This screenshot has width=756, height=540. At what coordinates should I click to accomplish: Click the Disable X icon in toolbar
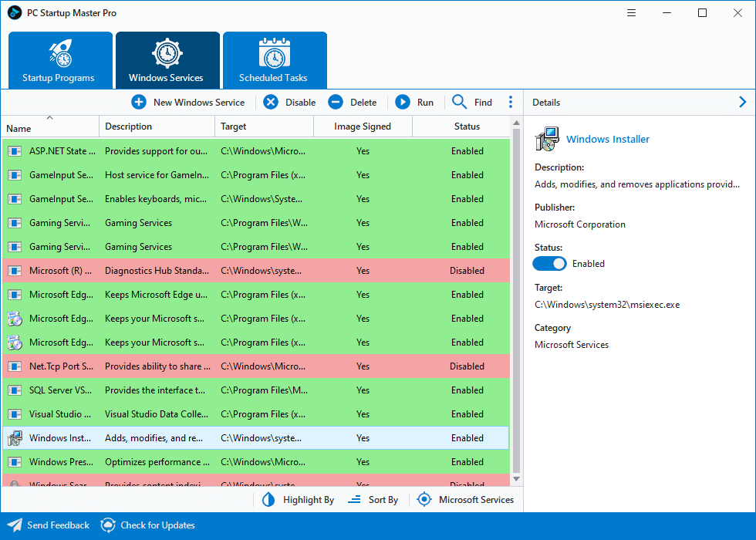pos(271,102)
